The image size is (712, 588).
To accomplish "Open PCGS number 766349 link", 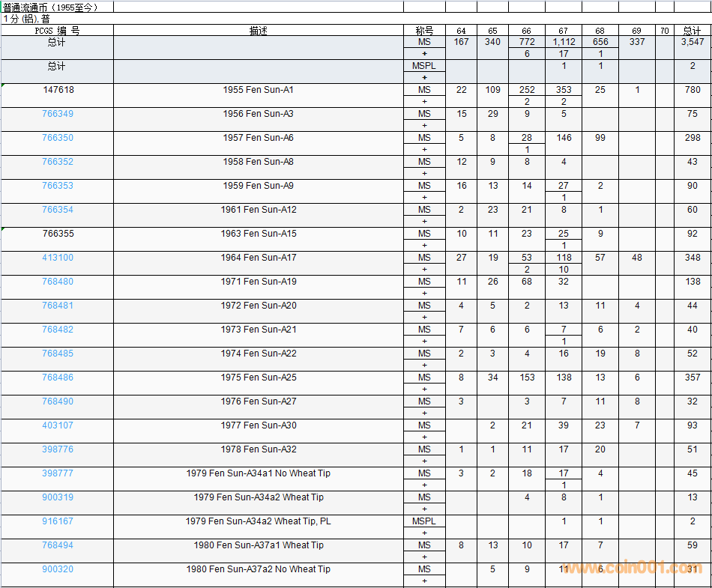I will coord(58,114).
